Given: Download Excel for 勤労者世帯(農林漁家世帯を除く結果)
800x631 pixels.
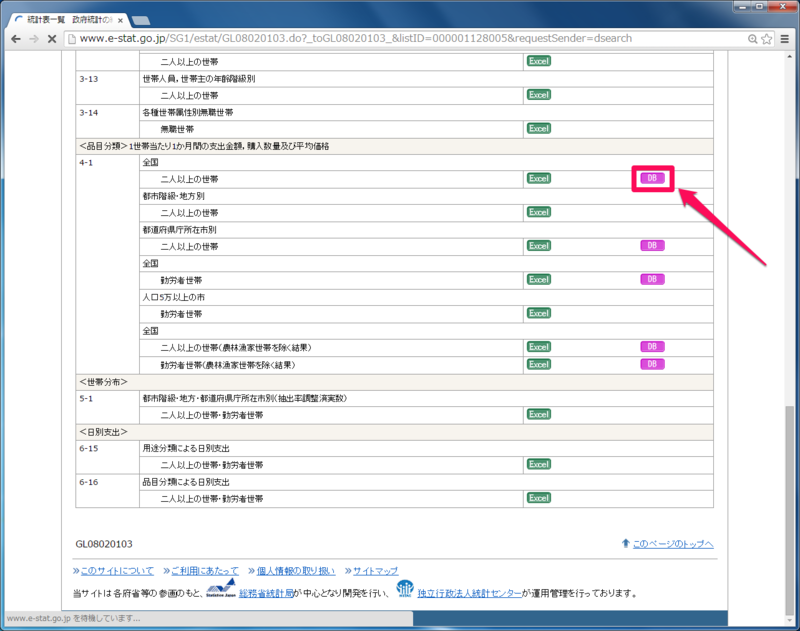Looking at the screenshot, I should pos(539,364).
